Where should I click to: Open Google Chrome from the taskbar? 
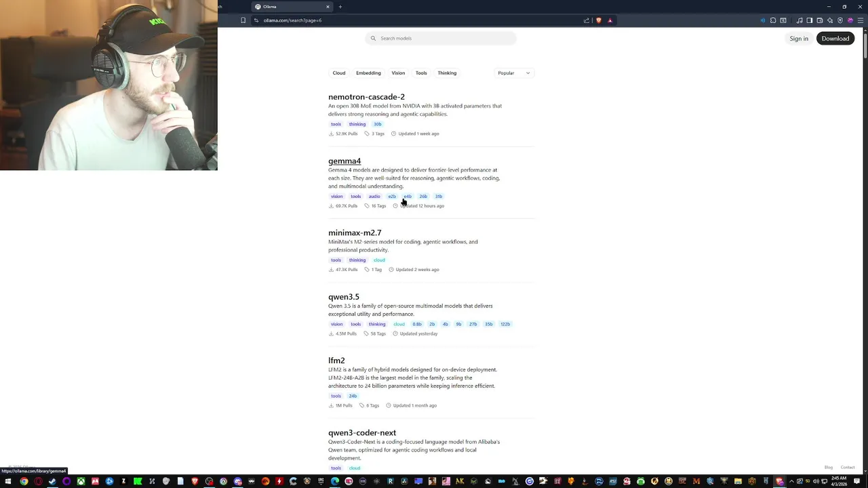pos(24,481)
